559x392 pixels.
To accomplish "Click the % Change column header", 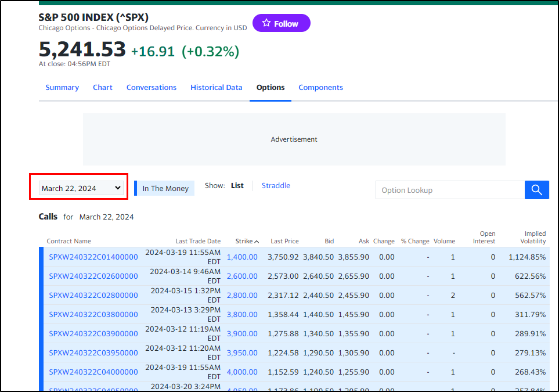I will coord(415,241).
